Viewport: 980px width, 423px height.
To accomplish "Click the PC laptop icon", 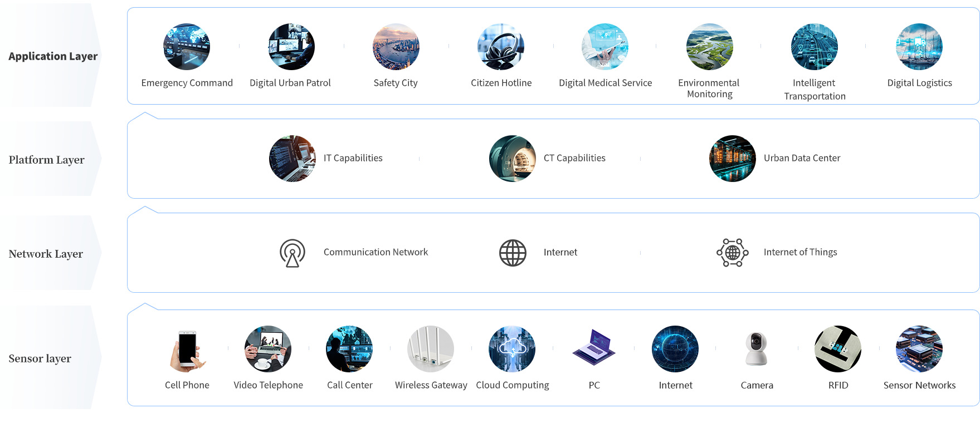I will point(594,348).
